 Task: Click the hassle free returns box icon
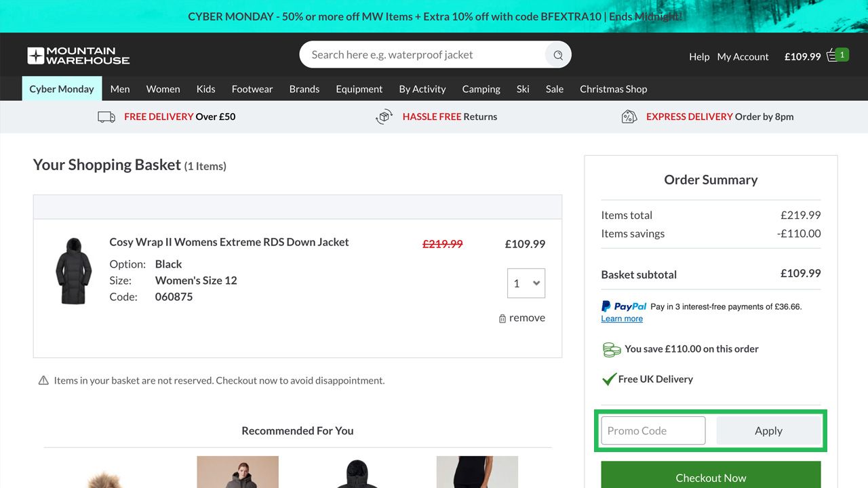[x=384, y=117]
